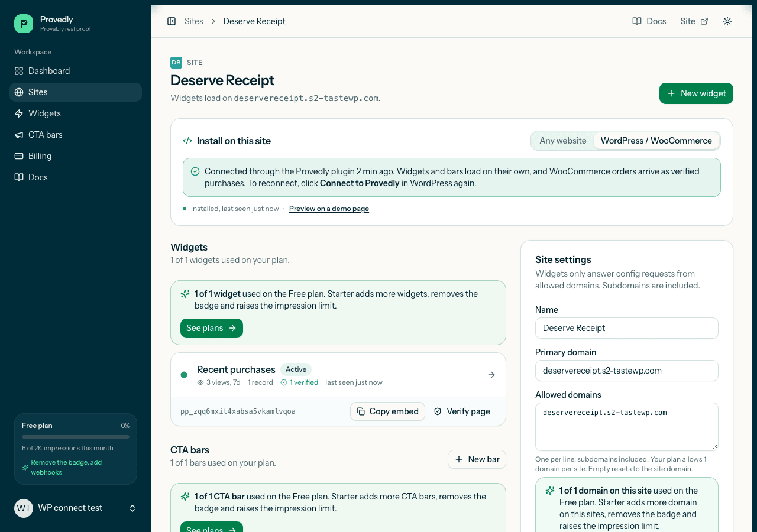The height and width of the screenshot is (532, 757).
Task: Click the sparkle icon in the CTA bar notice
Action: pos(185,497)
